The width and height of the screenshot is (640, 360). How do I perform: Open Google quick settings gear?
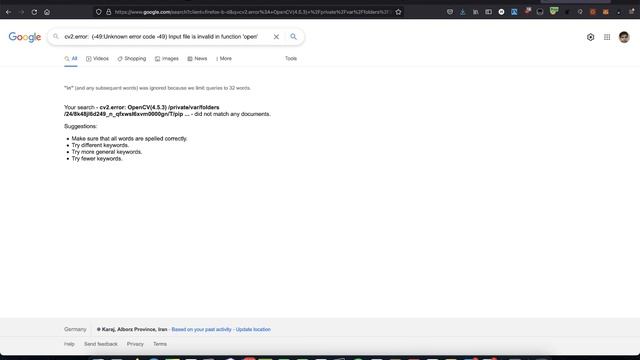coord(590,37)
